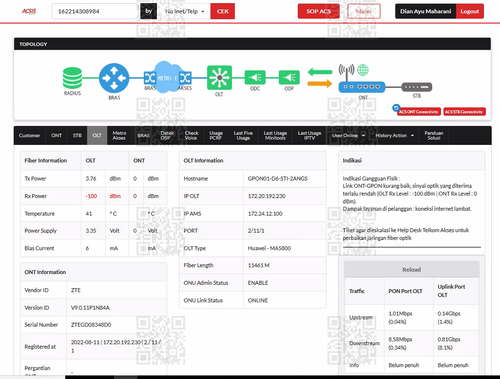The width and height of the screenshot is (500, 379).
Task: Click the hostname value GPON01-D6-STI-2ANGS
Action: pos(278,179)
